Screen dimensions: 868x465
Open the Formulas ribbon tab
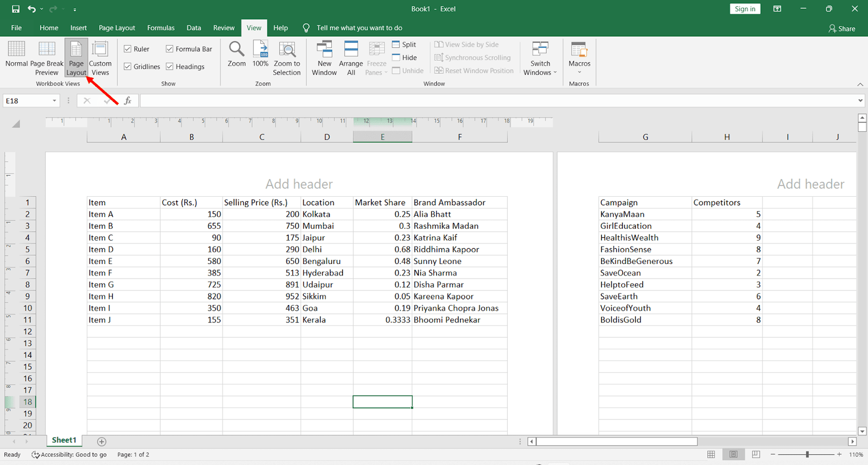click(x=161, y=28)
